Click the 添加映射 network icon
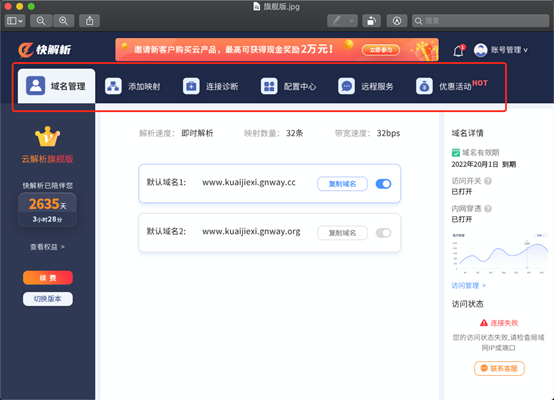The image size is (554, 400). (113, 86)
